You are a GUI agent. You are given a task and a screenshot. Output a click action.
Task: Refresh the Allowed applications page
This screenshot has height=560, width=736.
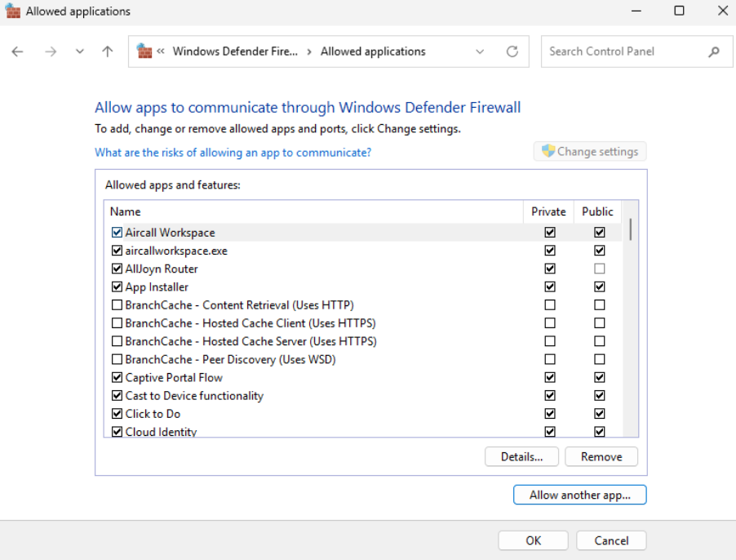(x=512, y=51)
